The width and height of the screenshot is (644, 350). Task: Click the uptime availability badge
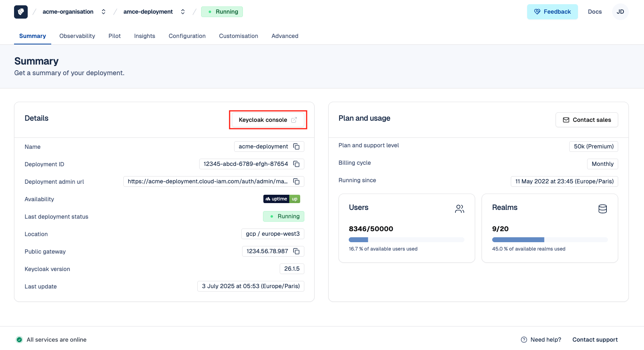point(282,199)
